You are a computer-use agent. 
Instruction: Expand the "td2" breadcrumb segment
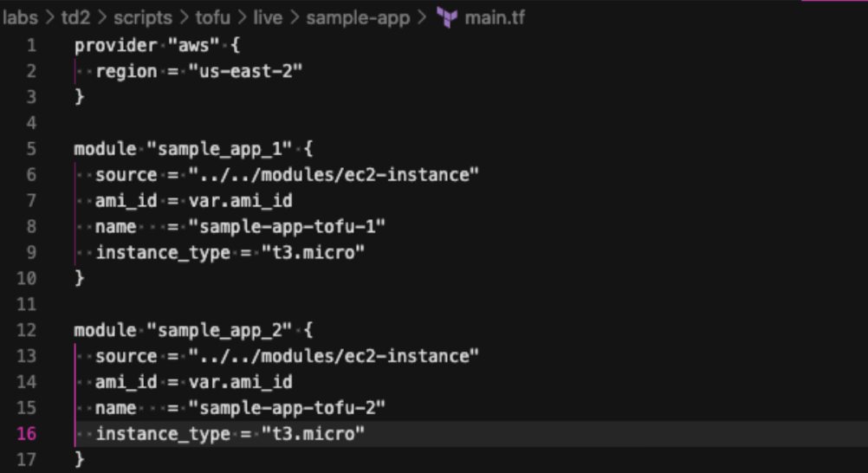(75, 17)
